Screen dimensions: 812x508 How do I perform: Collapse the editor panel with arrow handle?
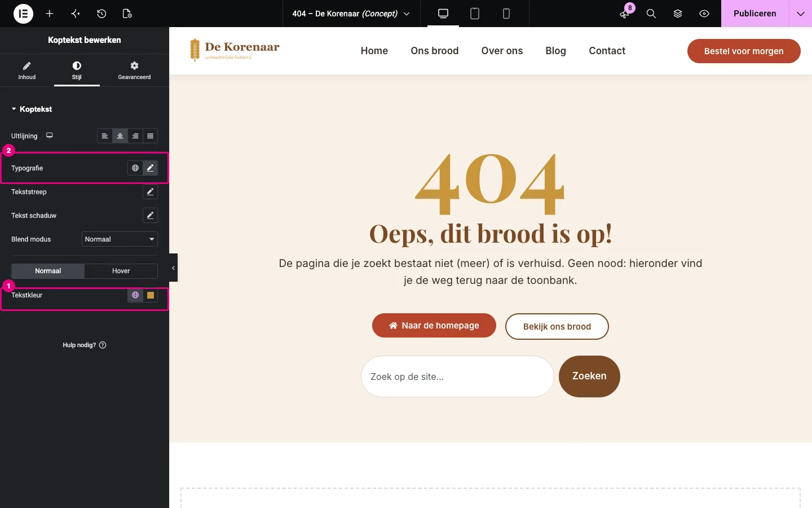[173, 268]
